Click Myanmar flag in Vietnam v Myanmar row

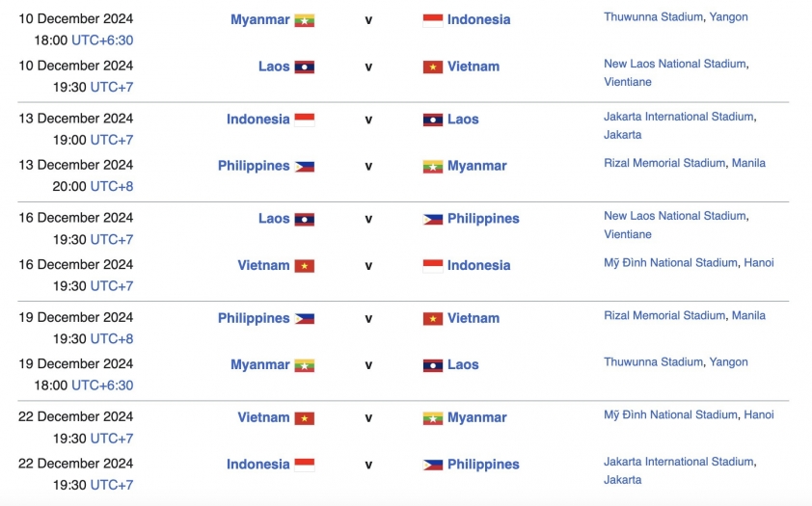(432, 418)
